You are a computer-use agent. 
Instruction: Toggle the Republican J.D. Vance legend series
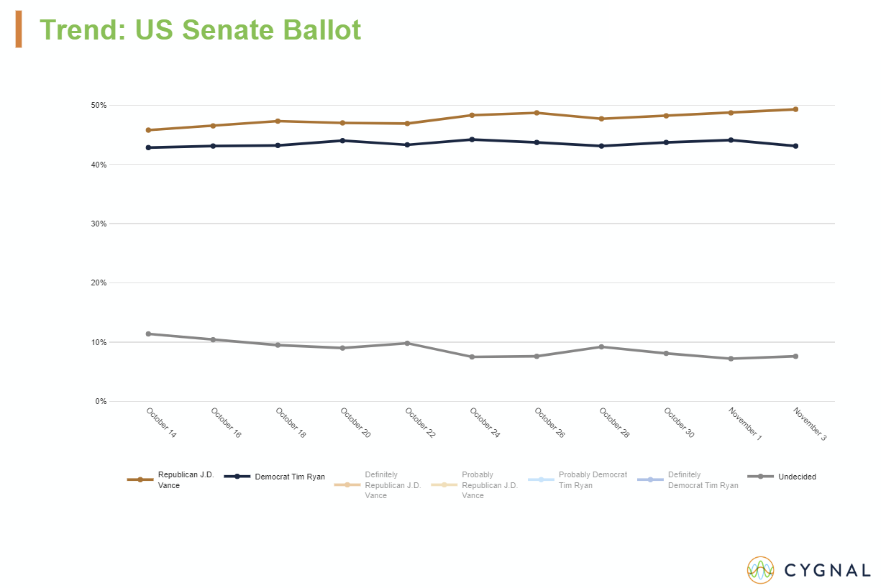(x=186, y=479)
